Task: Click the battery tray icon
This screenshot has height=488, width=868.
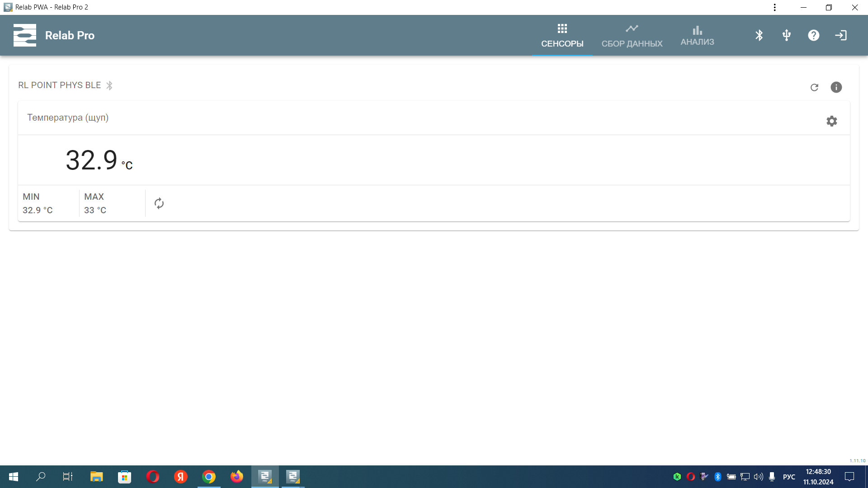Action: click(731, 477)
